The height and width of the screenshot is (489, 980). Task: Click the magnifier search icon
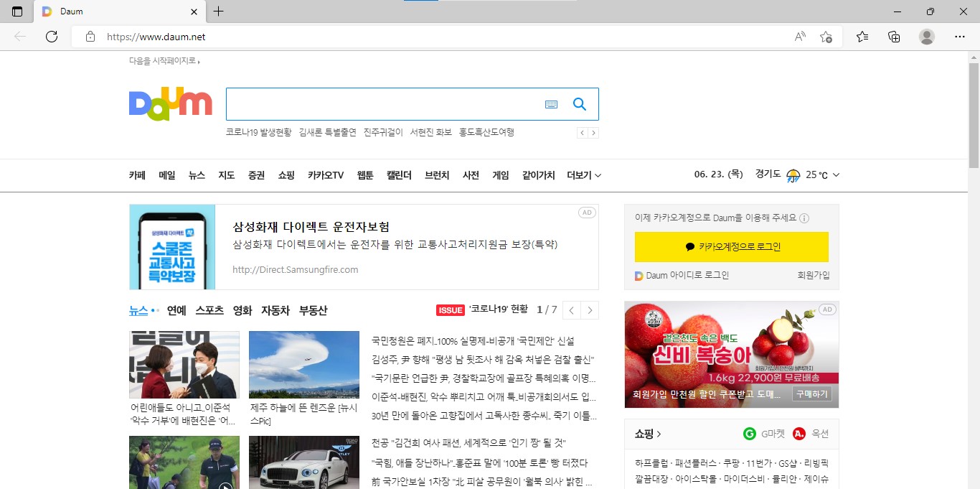tap(580, 104)
